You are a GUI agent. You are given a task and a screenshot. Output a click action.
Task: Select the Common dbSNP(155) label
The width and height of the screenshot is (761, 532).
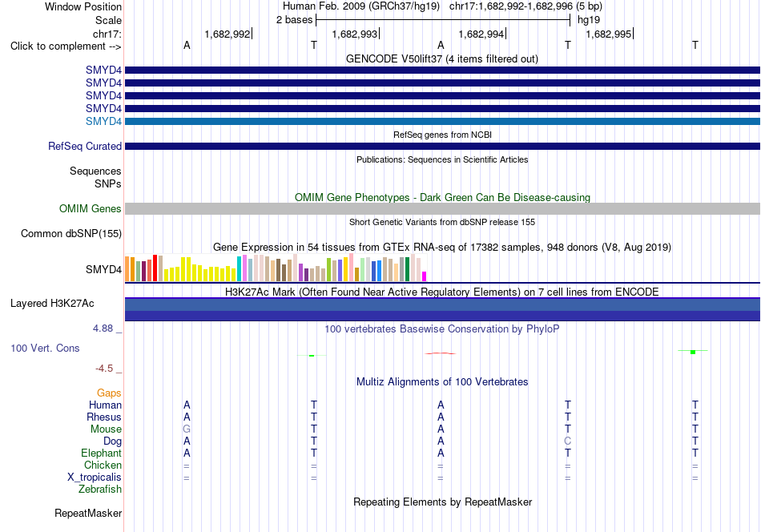pos(71,233)
